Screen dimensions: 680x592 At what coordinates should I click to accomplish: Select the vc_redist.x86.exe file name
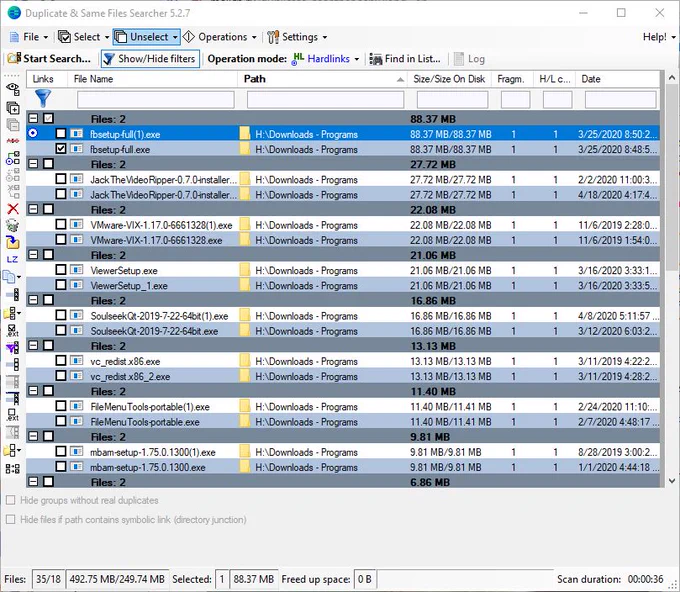click(125, 361)
